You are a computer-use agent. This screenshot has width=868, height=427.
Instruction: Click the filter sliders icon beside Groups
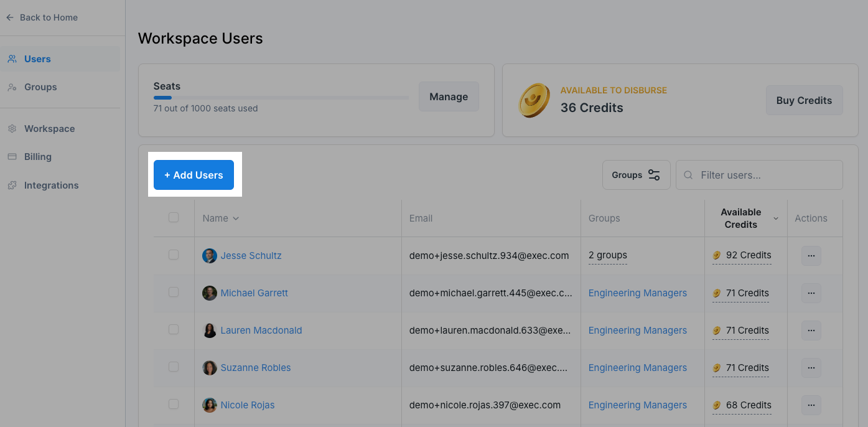[x=654, y=175]
